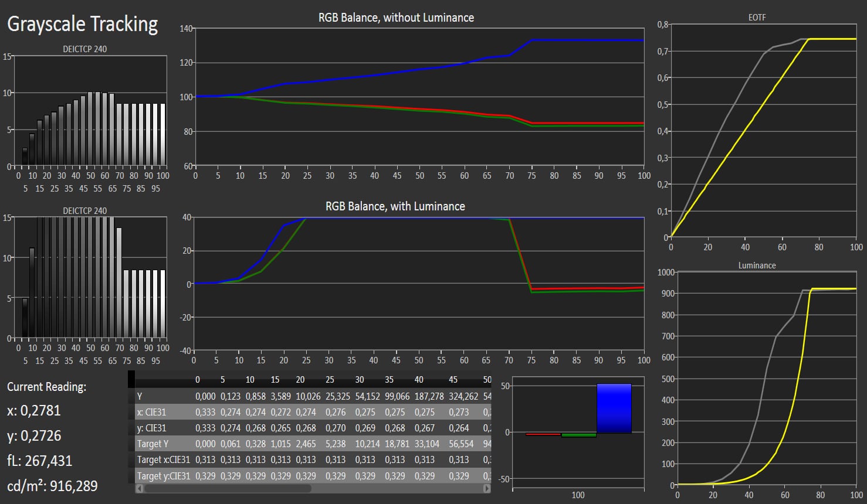This screenshot has height=504, width=867.
Task: Select the 'Target Y' row header
Action: coord(153,444)
